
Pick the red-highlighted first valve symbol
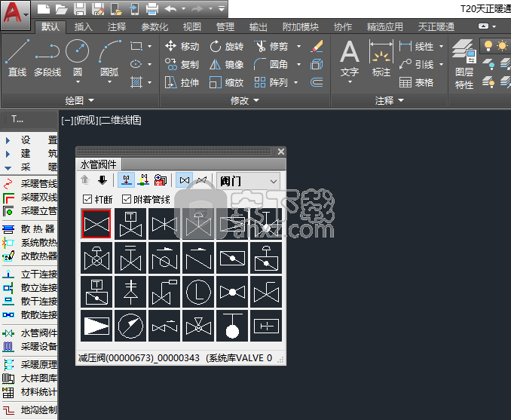tap(96, 223)
